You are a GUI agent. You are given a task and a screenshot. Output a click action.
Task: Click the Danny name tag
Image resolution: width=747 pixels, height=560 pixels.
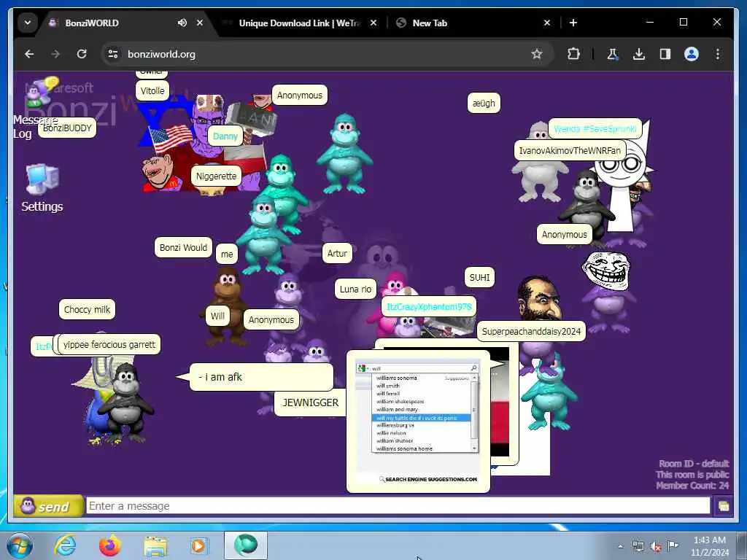(225, 136)
